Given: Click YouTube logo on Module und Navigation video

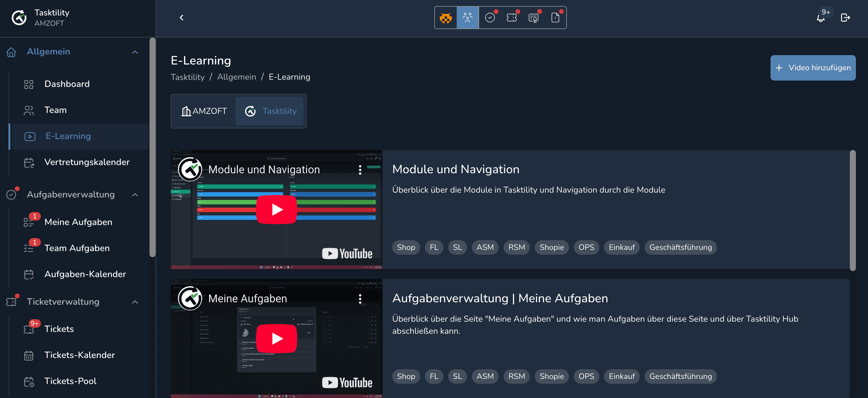Looking at the screenshot, I should [x=347, y=254].
